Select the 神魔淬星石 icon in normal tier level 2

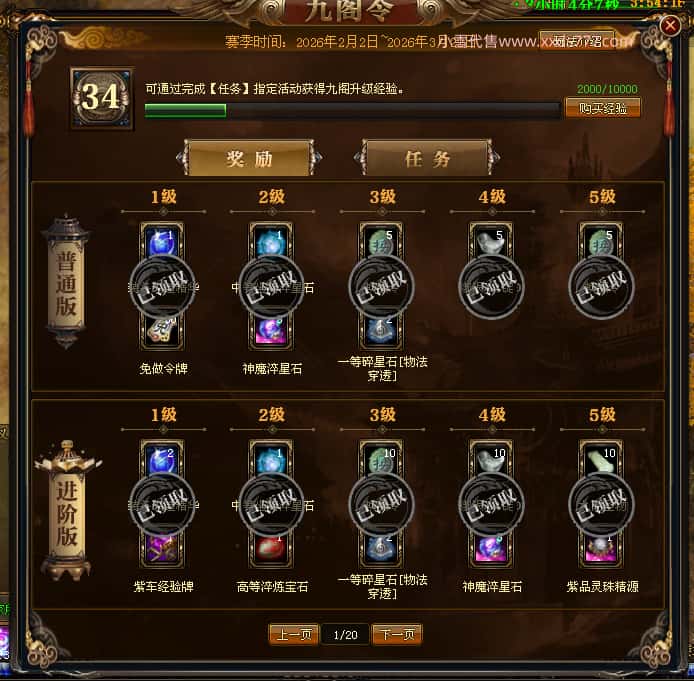tap(271, 331)
